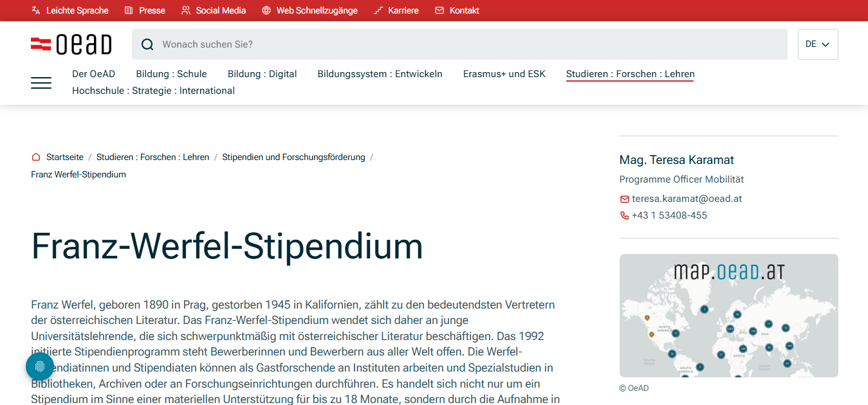Viewport: 868px width, 405px height.
Task: Open the DE language dropdown
Action: point(818,44)
